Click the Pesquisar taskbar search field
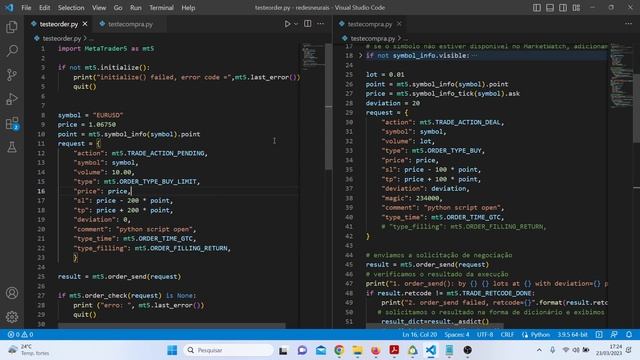The height and width of the screenshot is (360, 640). click(x=228, y=350)
